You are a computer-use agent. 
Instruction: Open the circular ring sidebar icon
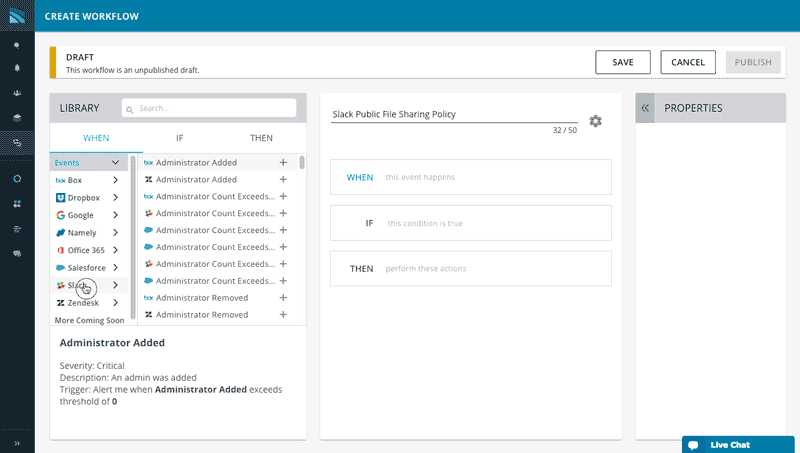pos(17,179)
